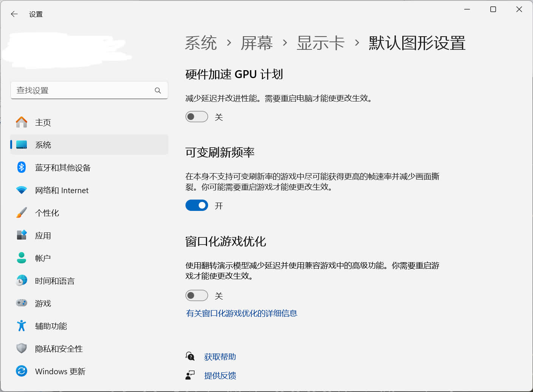Turn off 可变刷新频率 toggle
This screenshot has width=533, height=392.
click(x=196, y=206)
